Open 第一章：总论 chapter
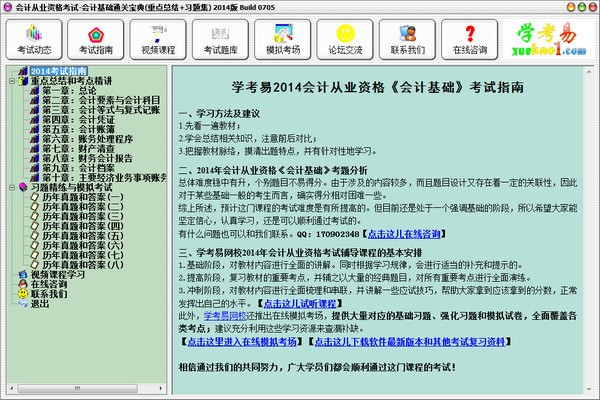This screenshot has height=400, width=600. pos(69,91)
